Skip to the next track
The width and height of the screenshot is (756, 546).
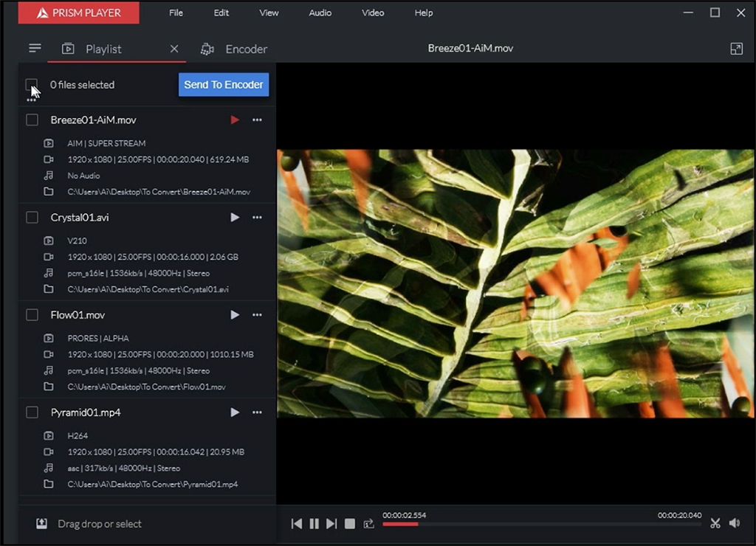331,524
